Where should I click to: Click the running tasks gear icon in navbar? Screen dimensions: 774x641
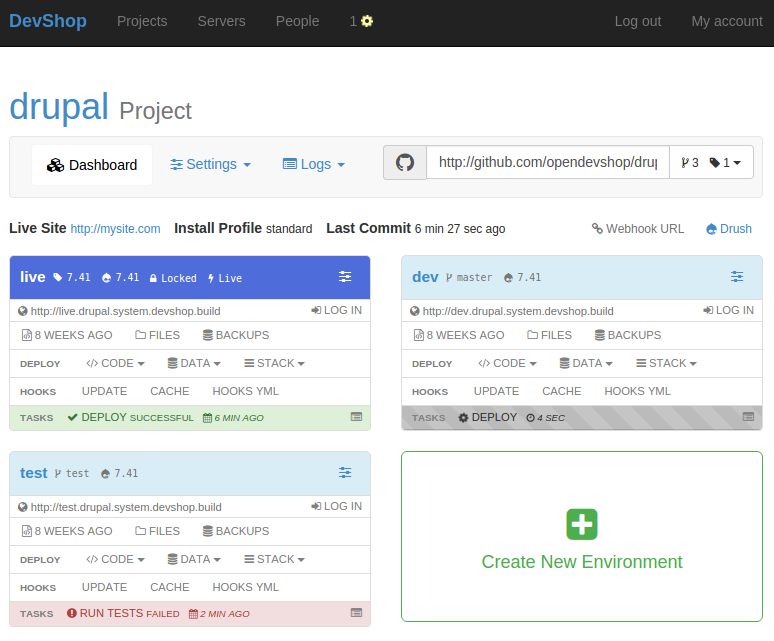[x=367, y=21]
